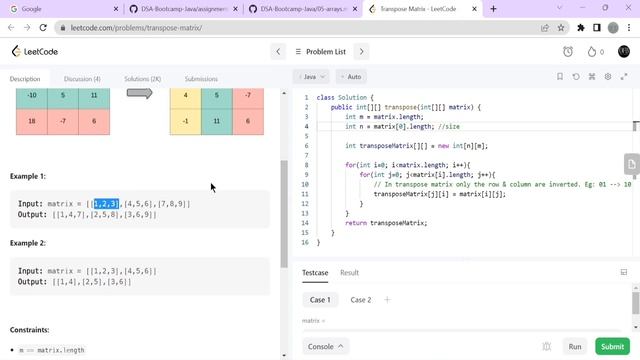The image size is (640, 360).
Task: Open browser extensions puzzle icon
Action: [581, 28]
